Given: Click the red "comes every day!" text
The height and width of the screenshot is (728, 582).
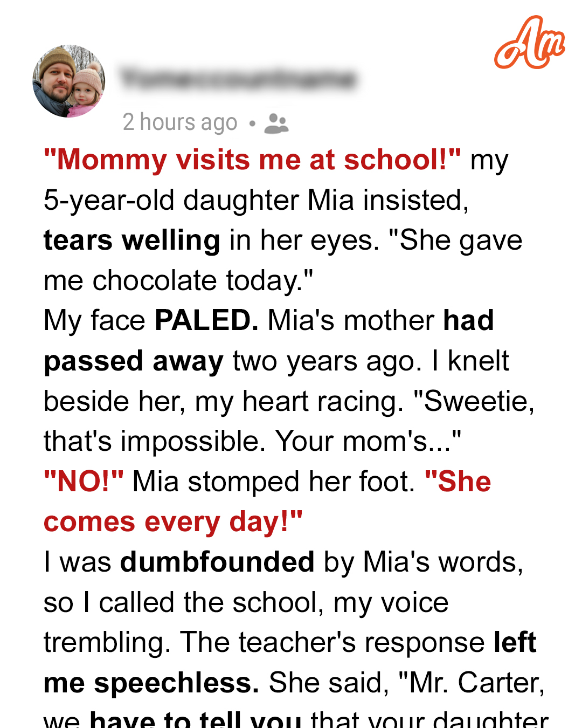Looking at the screenshot, I should [x=173, y=522].
